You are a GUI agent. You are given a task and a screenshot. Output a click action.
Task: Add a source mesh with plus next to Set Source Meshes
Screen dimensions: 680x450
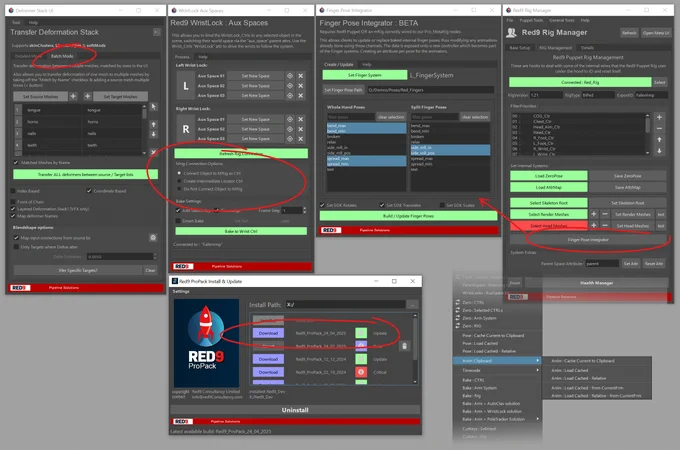pos(73,96)
